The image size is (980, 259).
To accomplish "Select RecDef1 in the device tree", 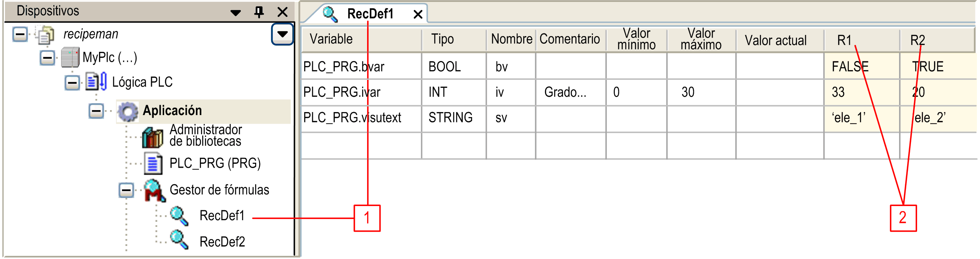I will (x=222, y=216).
